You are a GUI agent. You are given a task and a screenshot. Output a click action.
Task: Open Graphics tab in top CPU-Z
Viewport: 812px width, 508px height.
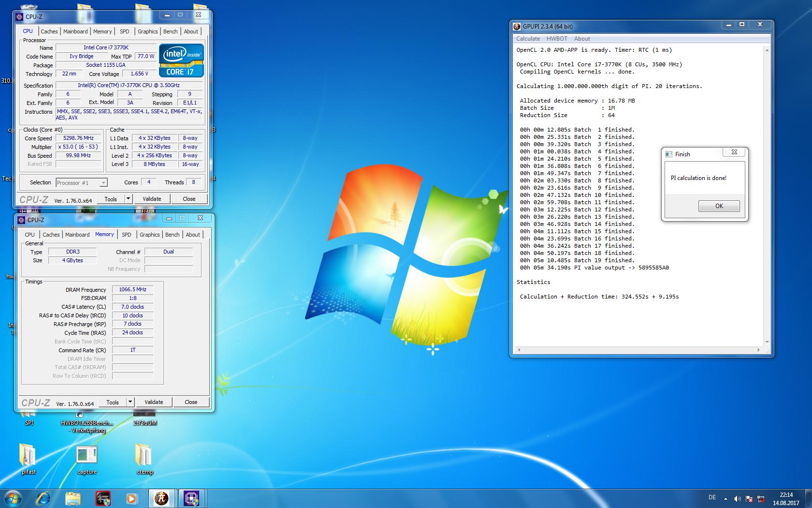(x=148, y=31)
